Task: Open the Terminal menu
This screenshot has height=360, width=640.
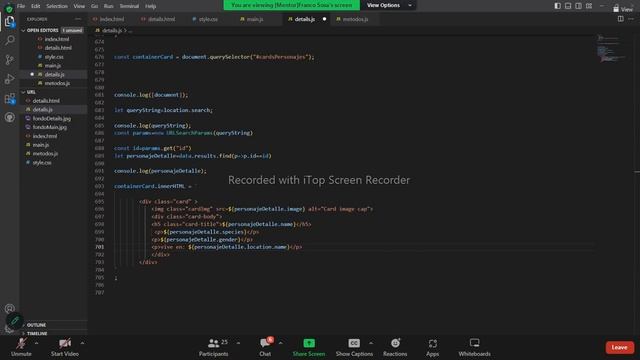Action: pyautogui.click(x=129, y=6)
